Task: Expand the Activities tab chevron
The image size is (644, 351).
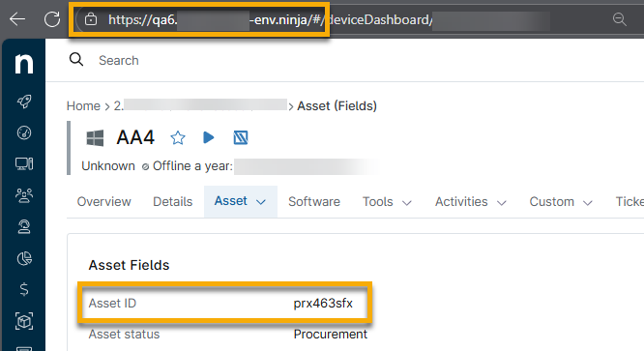Action: coord(502,203)
